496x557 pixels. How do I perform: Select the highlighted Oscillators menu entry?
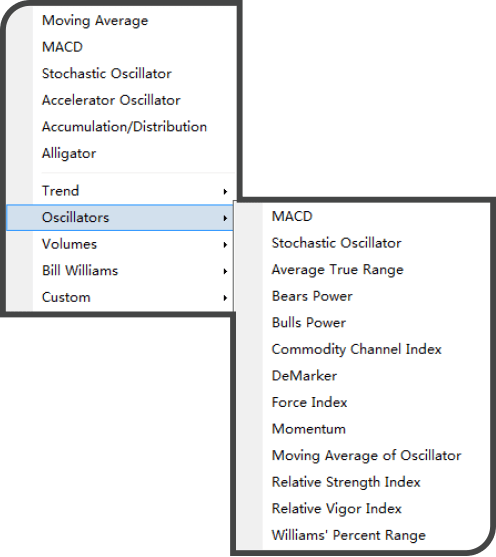click(120, 218)
